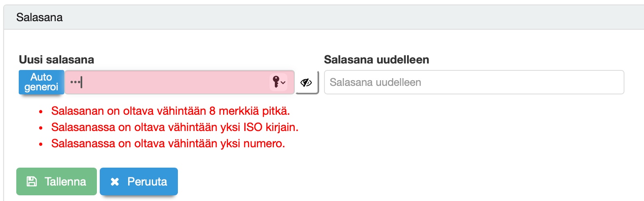Click the floppy disk icon on Tallenna
This screenshot has height=201, width=644.
32,181
